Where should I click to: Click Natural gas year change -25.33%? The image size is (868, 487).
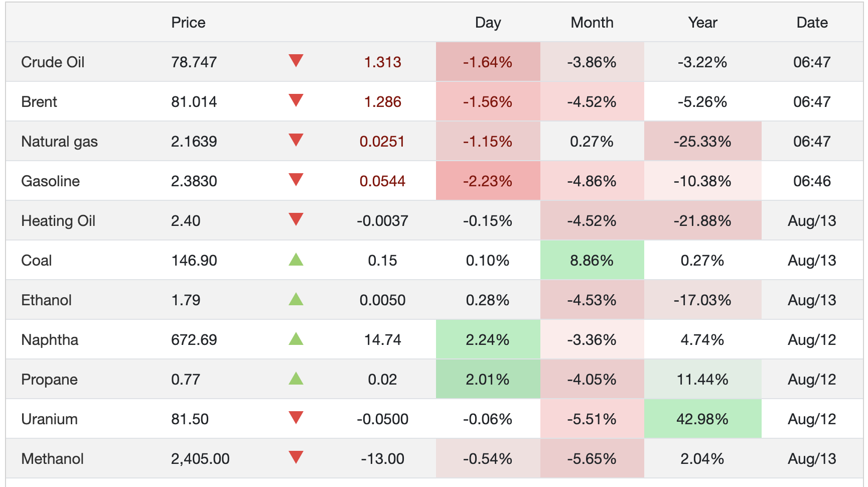point(702,142)
